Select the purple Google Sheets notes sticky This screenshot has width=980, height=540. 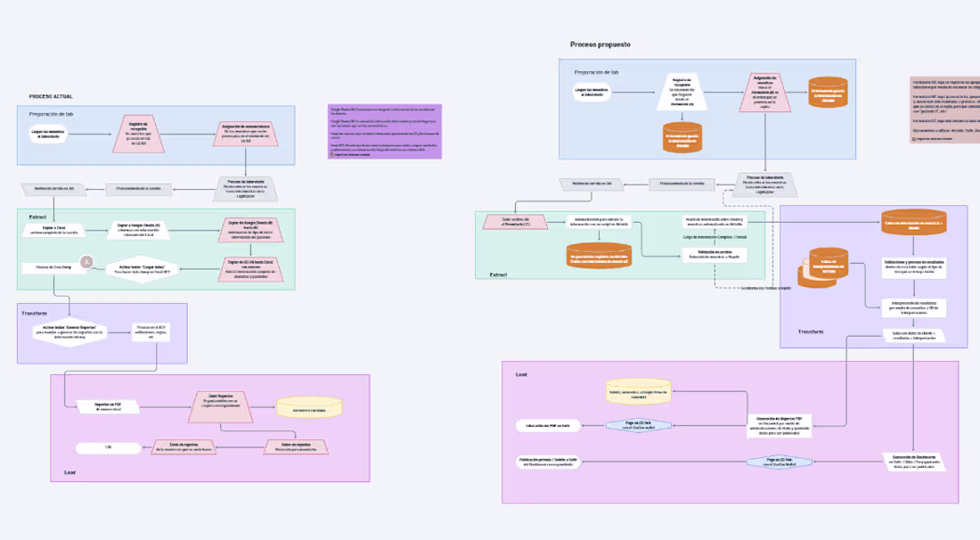point(385,129)
